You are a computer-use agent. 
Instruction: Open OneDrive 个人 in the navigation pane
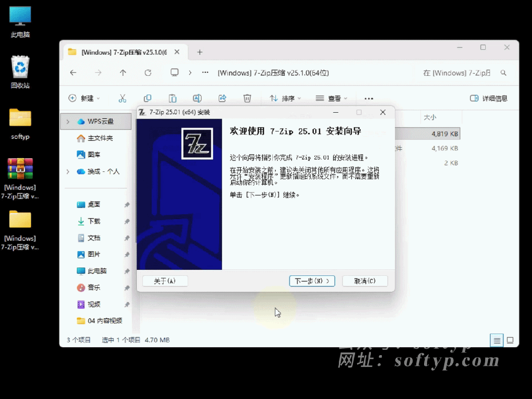click(99, 172)
